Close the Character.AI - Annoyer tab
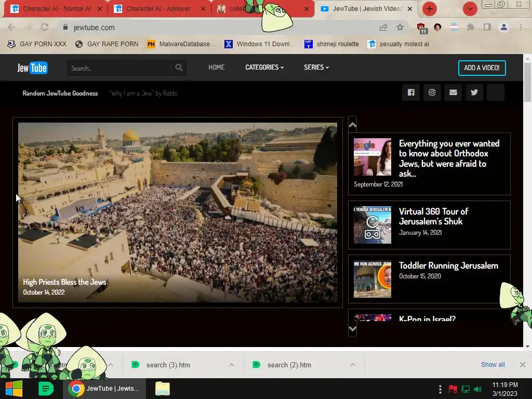532x399 pixels. click(203, 9)
